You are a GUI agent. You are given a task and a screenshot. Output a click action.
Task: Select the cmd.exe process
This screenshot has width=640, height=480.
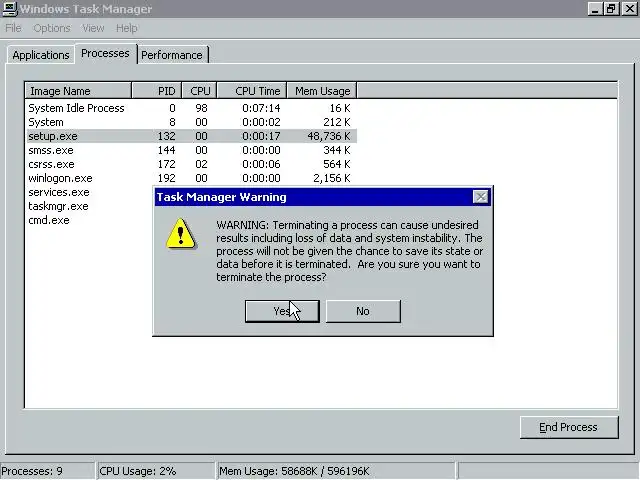49,220
